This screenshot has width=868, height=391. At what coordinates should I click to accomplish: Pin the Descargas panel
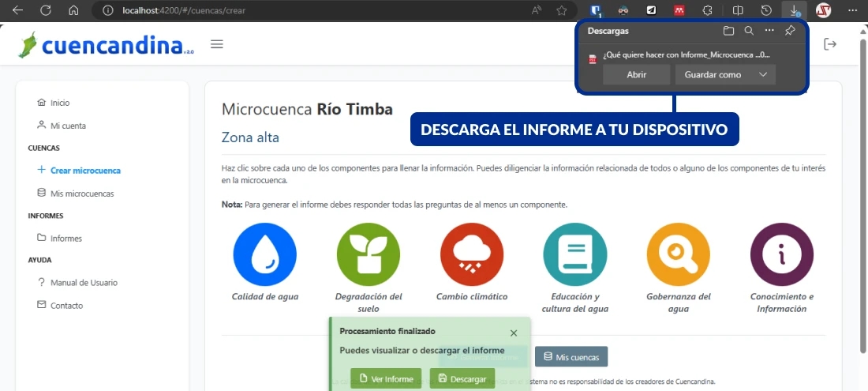(790, 31)
